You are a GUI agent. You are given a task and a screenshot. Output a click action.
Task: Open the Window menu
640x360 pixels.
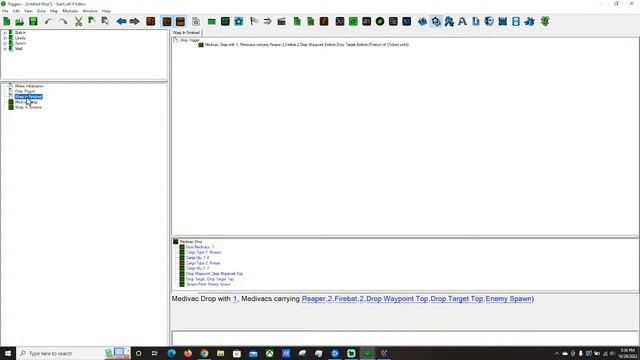tap(90, 11)
